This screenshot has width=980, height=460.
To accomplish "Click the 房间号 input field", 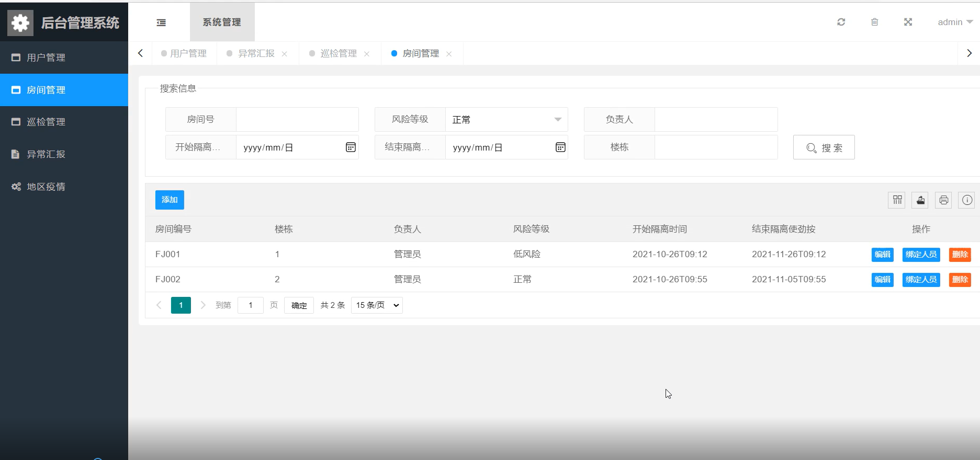I will click(297, 120).
